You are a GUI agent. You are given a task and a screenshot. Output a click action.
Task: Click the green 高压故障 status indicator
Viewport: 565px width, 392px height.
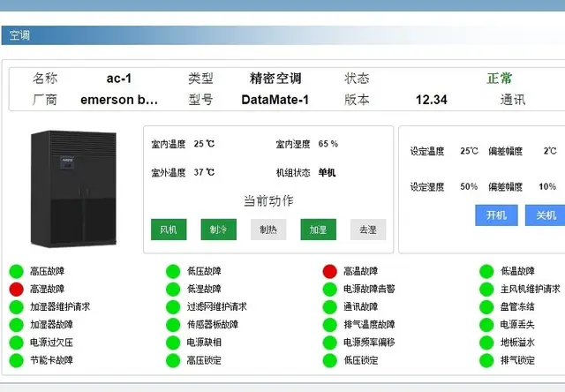16,271
